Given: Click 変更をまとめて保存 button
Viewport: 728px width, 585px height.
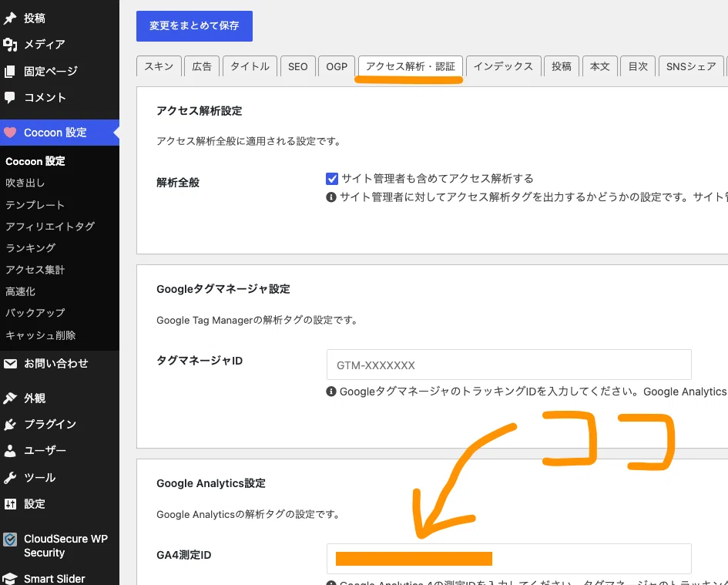Looking at the screenshot, I should (x=195, y=26).
